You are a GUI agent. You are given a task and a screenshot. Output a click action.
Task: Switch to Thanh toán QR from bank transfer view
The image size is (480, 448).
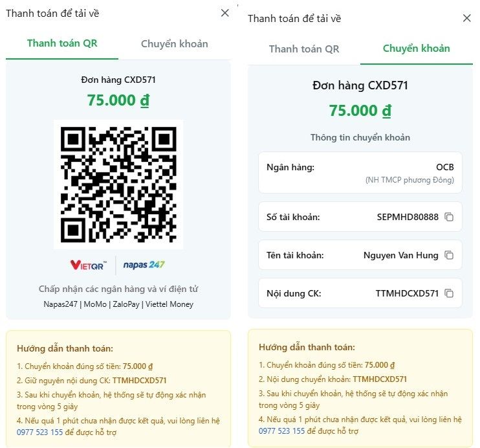coord(304,49)
